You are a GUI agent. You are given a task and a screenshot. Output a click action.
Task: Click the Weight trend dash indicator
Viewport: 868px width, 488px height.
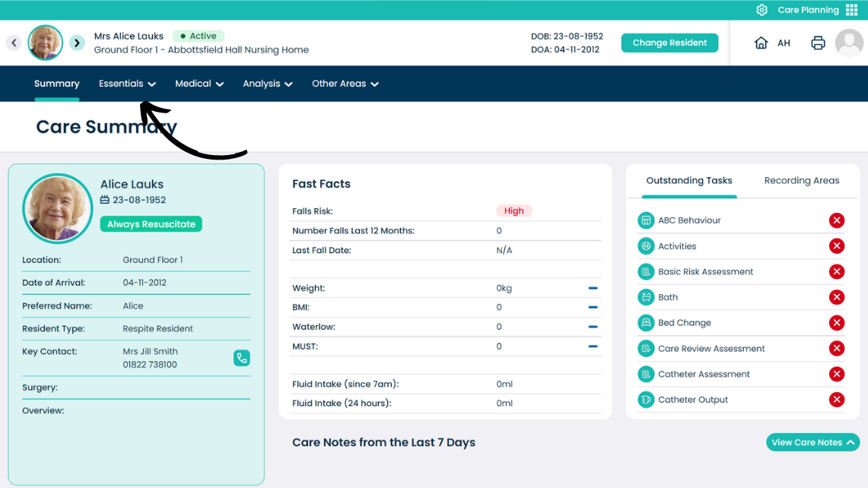593,288
